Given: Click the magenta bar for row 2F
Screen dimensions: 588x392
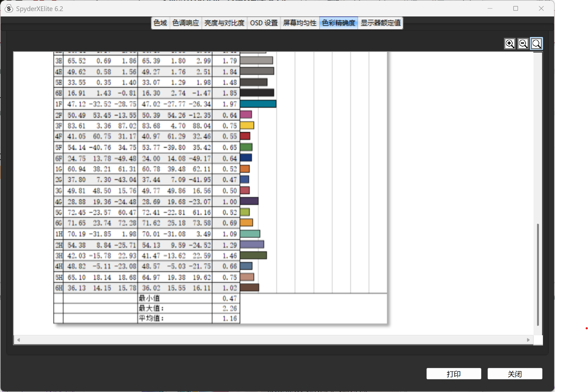Looking at the screenshot, I should tap(246, 115).
